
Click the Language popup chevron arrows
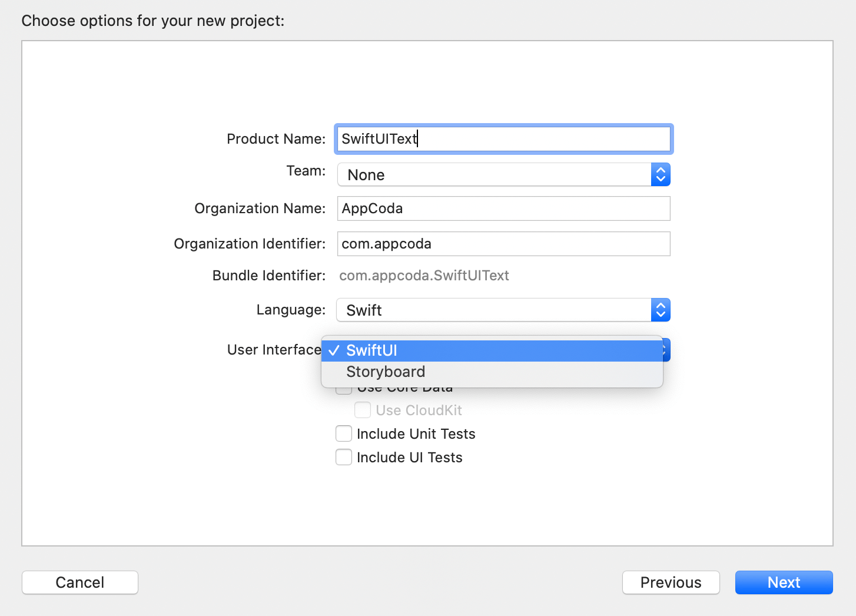661,310
